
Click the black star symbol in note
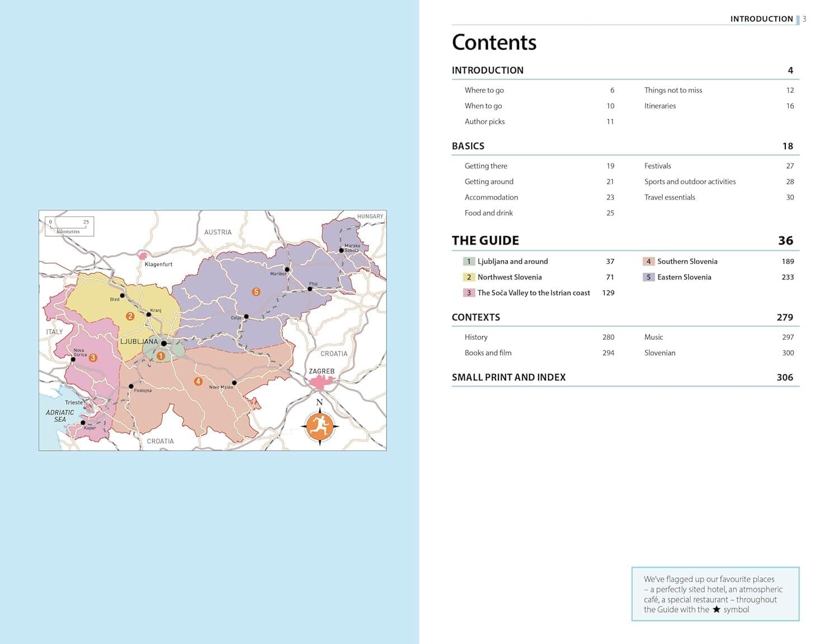(717, 609)
